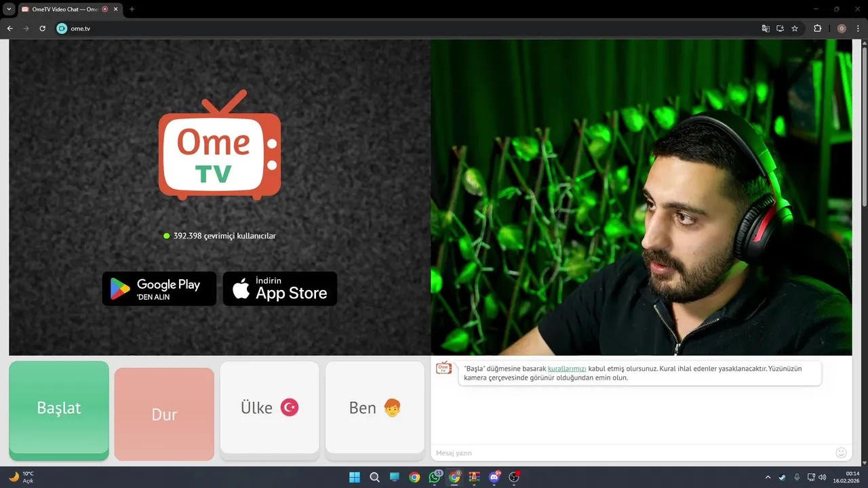Open Discord from the taskbar
868x488 pixels.
click(x=494, y=477)
